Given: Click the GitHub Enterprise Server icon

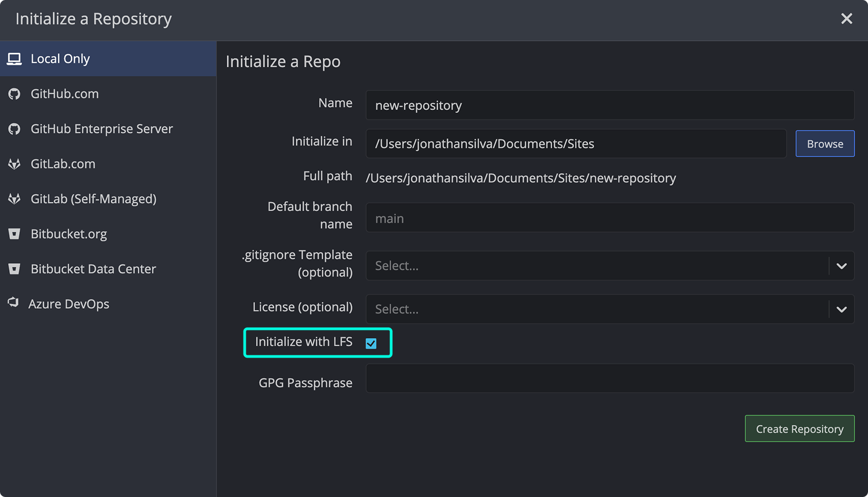Looking at the screenshot, I should click(x=14, y=129).
